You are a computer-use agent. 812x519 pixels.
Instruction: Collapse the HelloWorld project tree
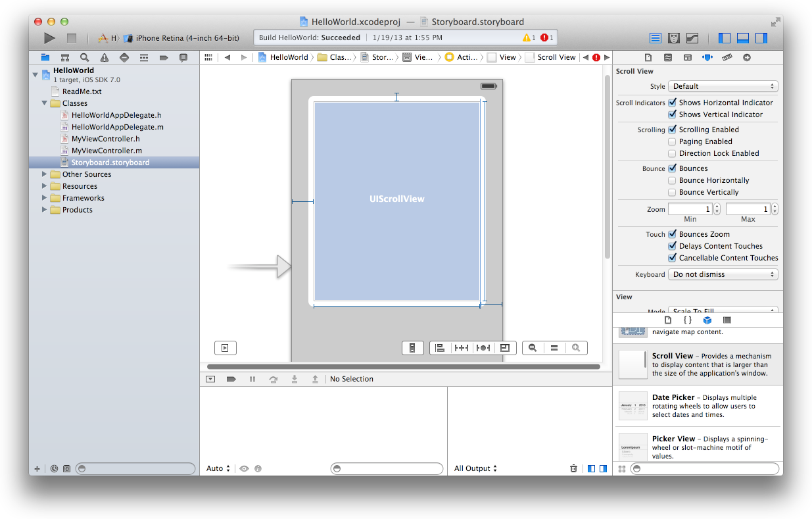click(36, 74)
